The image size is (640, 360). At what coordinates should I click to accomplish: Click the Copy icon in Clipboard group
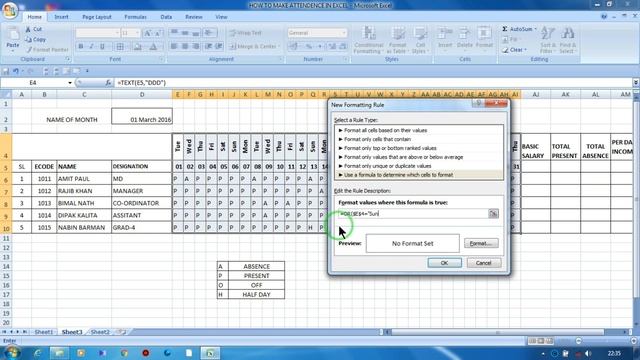coord(28,40)
